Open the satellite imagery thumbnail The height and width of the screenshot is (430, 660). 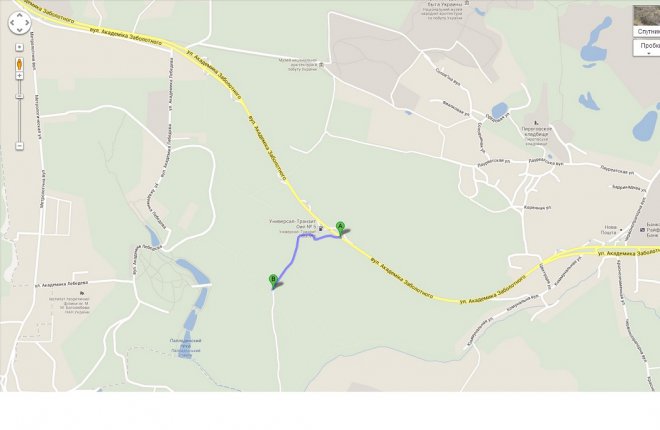click(647, 16)
